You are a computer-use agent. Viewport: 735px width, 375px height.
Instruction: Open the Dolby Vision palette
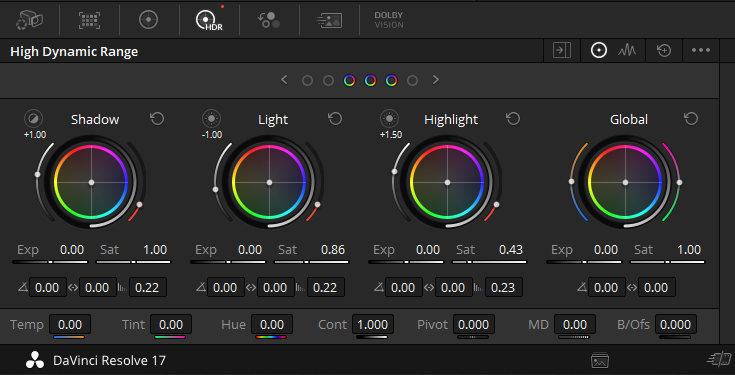click(389, 20)
